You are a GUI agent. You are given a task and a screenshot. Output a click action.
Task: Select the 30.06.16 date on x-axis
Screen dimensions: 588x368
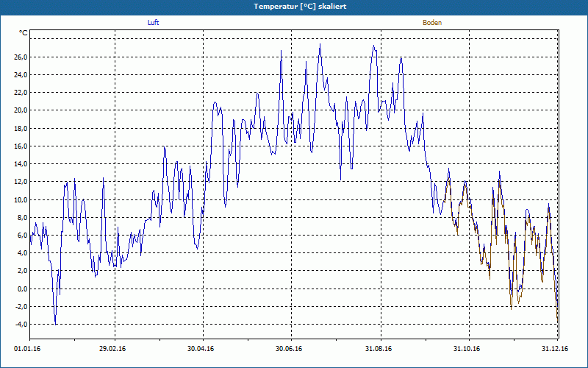tap(289, 349)
